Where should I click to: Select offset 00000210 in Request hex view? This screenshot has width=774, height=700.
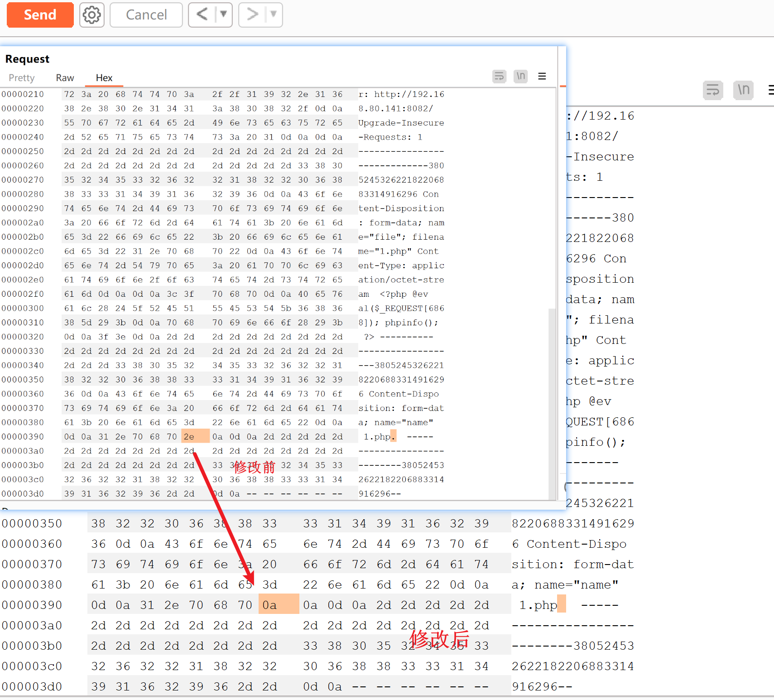(x=23, y=94)
